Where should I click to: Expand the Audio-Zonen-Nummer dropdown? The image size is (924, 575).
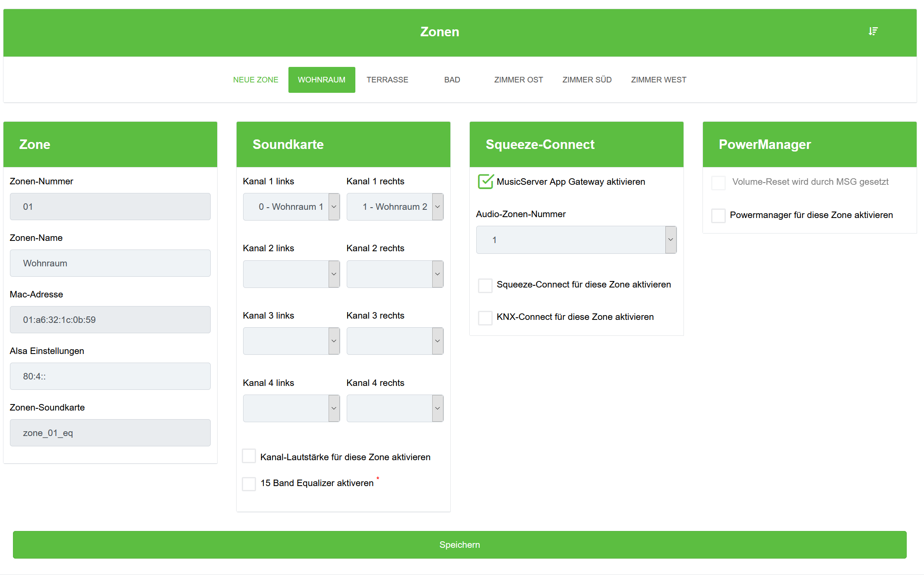pyautogui.click(x=576, y=240)
